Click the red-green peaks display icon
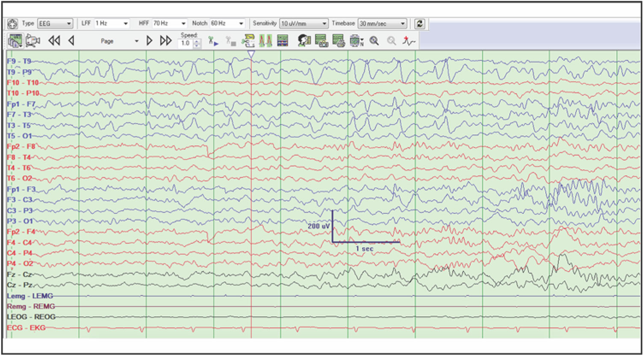 (265, 41)
